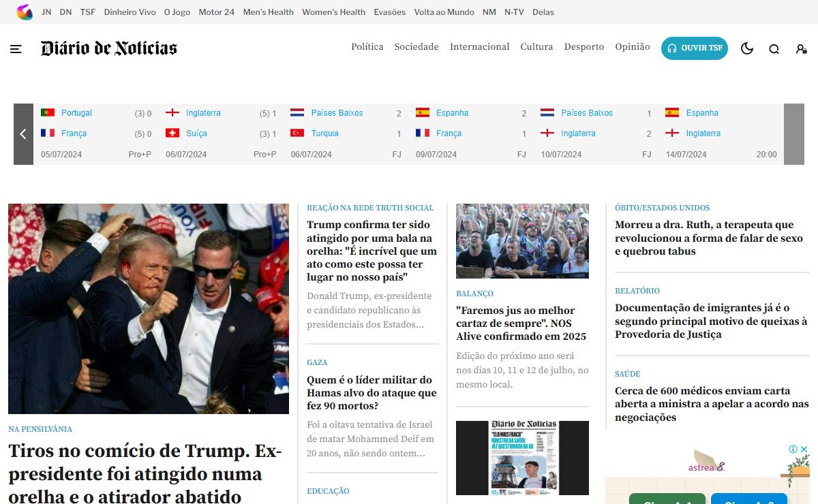Open Hamas military leader article
Screen dimensions: 818x504
pos(372,393)
